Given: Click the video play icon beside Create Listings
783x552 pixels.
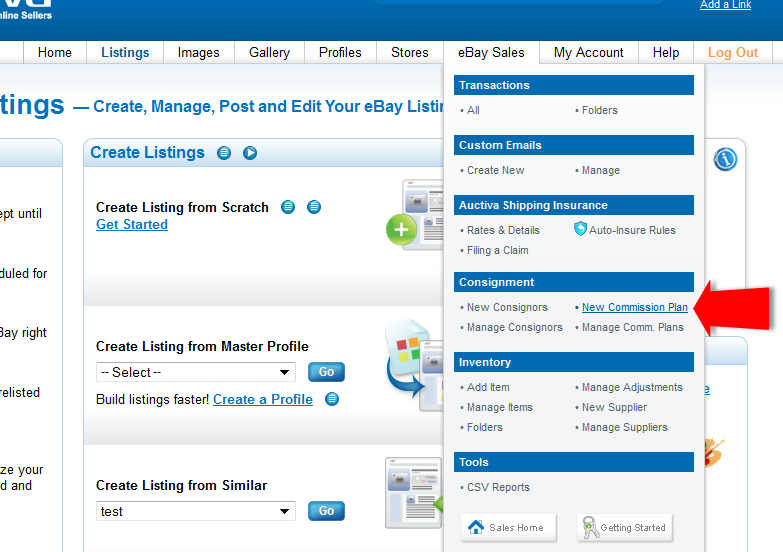Looking at the screenshot, I should point(250,153).
